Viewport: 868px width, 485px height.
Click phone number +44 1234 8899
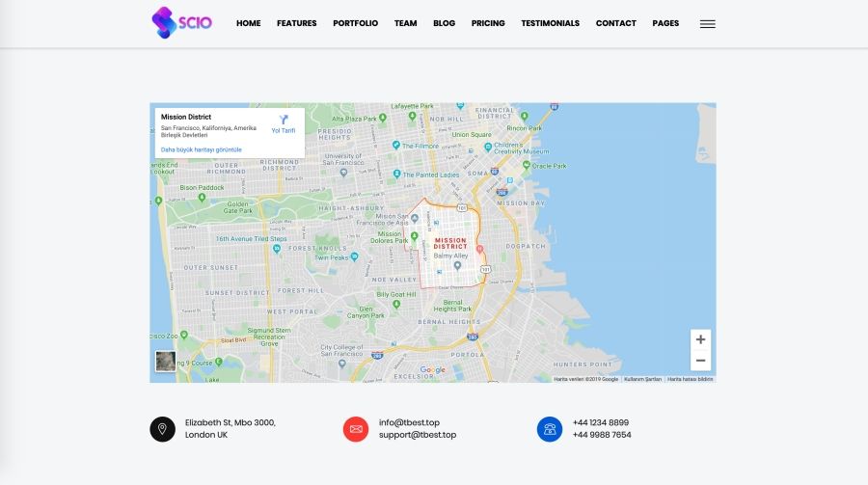tap(601, 422)
